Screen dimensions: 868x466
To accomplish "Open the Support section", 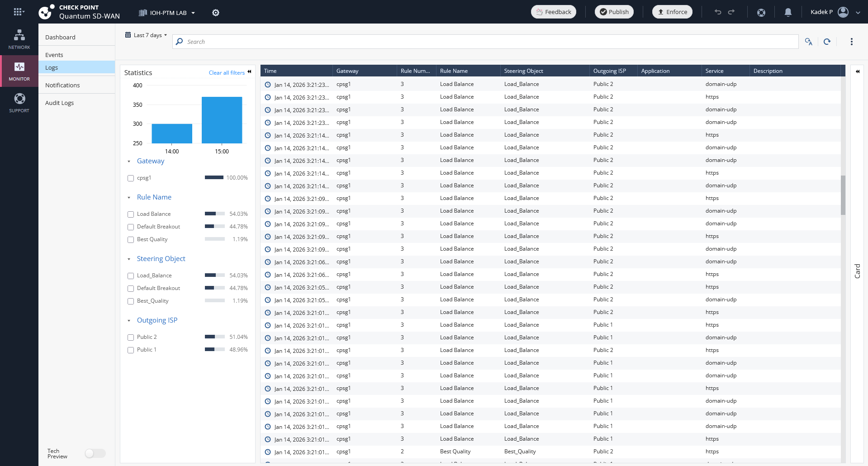I will click(x=19, y=103).
